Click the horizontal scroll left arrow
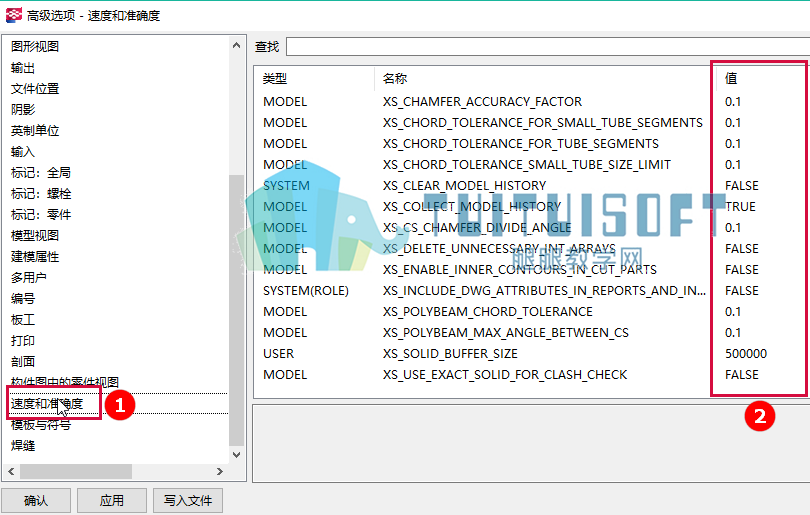 click(11, 471)
